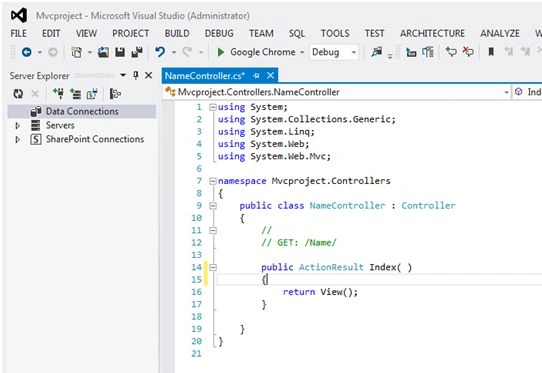Select the Servers tree item
This screenshot has height=373, width=542.
coord(60,125)
